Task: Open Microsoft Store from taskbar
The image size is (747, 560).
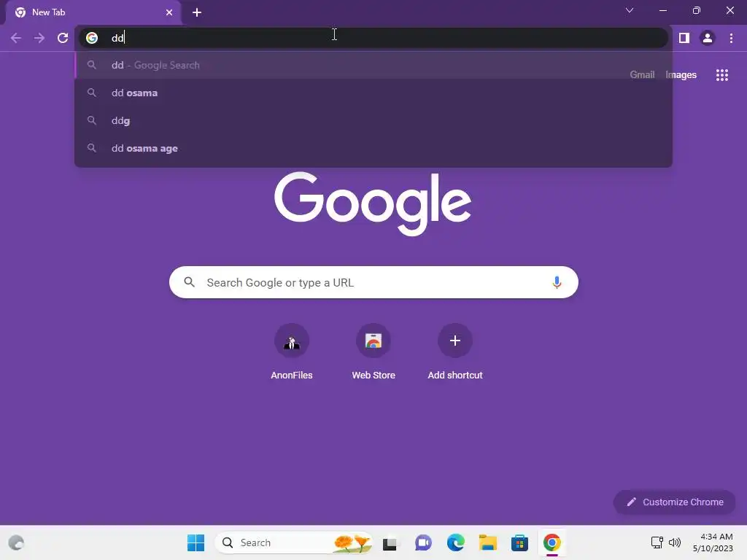Action: [519, 542]
